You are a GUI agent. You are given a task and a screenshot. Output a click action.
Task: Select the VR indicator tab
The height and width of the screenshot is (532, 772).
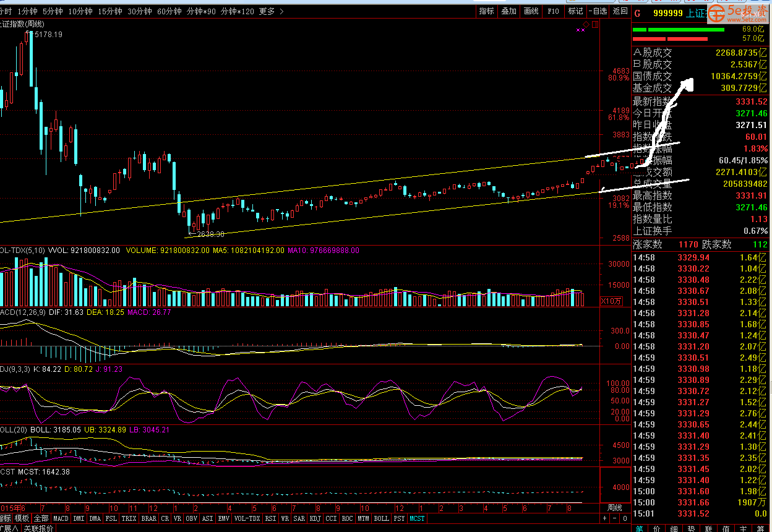178,518
